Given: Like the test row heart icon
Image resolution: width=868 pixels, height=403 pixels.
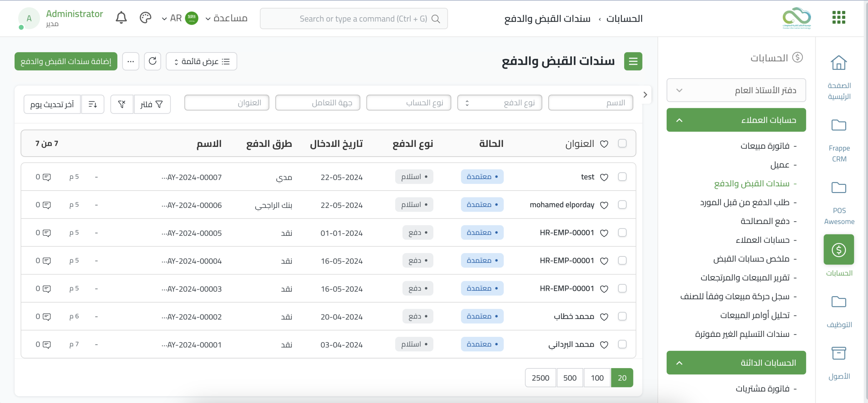Looking at the screenshot, I should 604,177.
